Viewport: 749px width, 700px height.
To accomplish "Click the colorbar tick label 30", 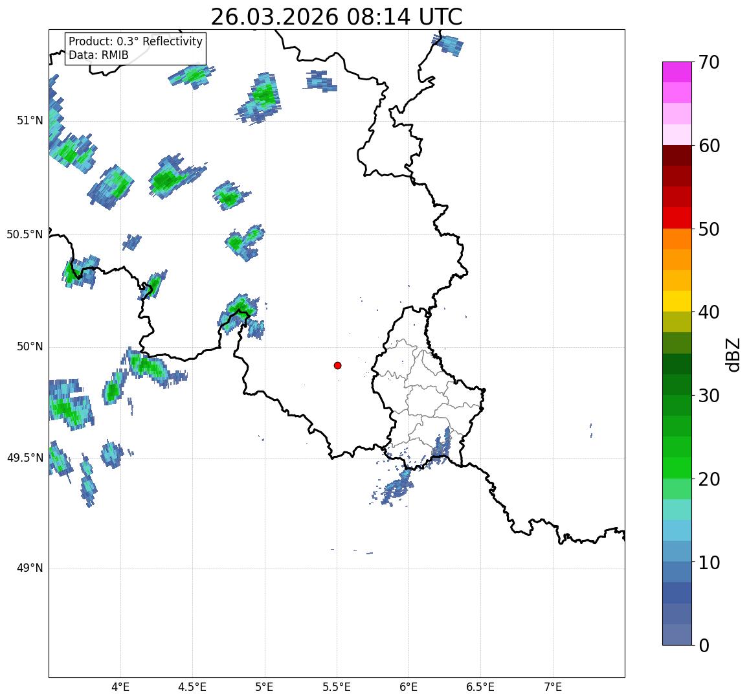I will coord(709,396).
